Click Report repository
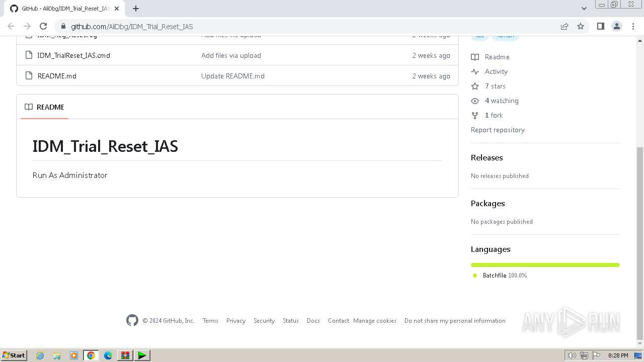Screen dimensions: 644x362 click(x=498, y=130)
